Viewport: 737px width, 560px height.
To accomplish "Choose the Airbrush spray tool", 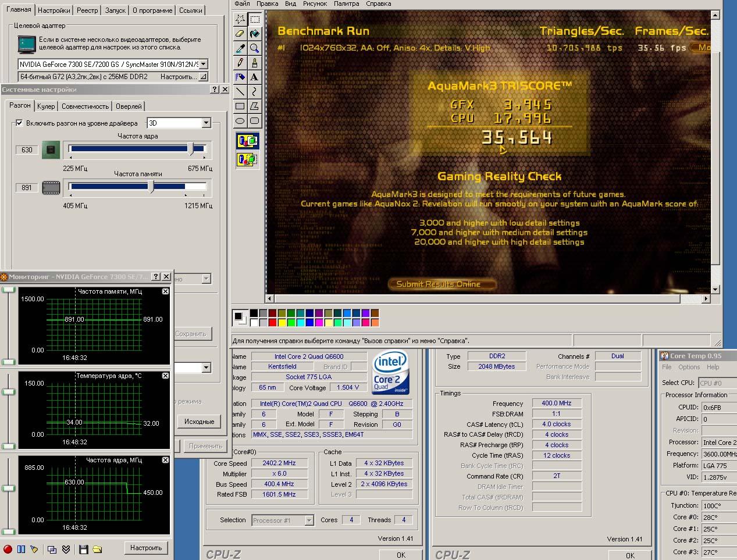I will 240,77.
